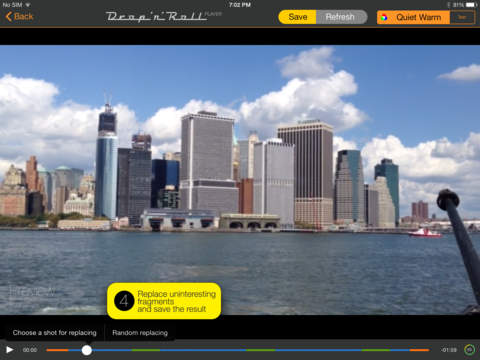Select Random replacing option

click(140, 333)
